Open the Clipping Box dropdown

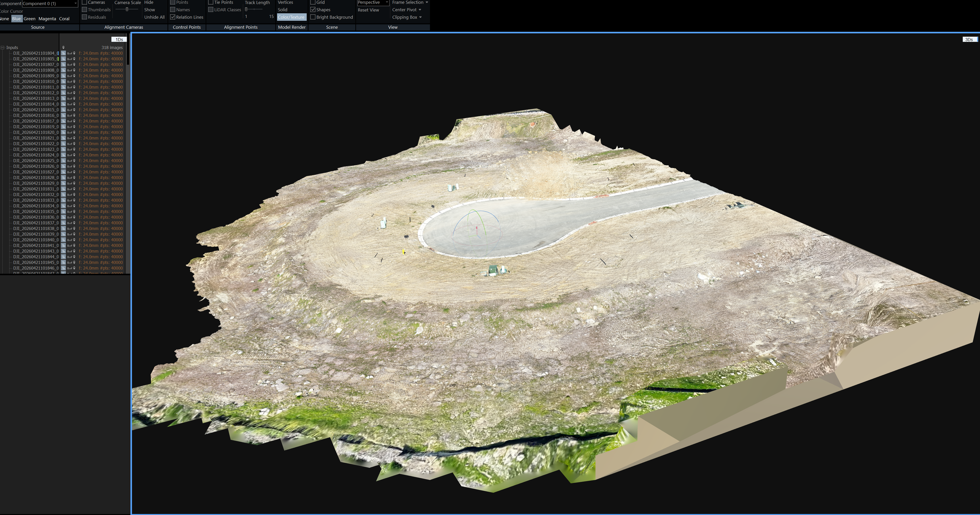coord(407,17)
